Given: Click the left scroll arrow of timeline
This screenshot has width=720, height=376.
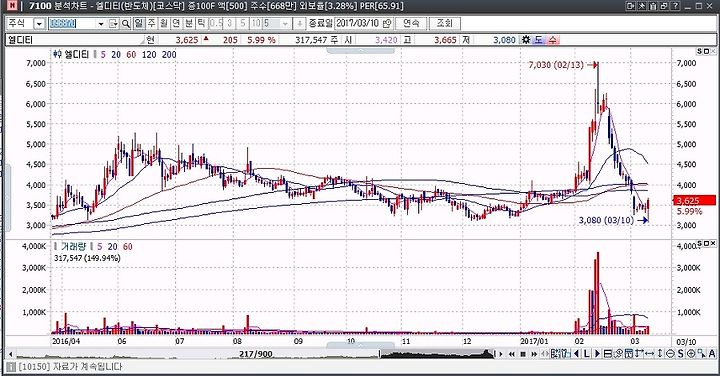Looking at the screenshot, I should pos(10,354).
